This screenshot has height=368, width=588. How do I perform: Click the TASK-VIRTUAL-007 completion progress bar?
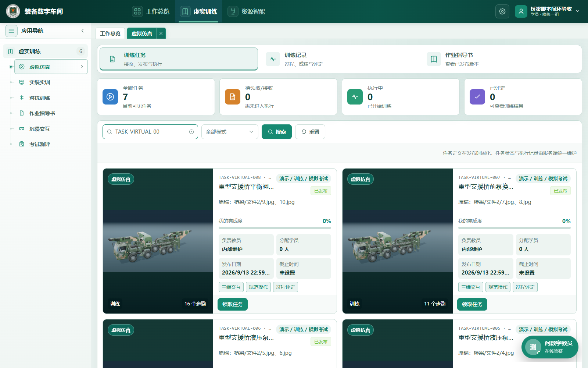point(514,228)
